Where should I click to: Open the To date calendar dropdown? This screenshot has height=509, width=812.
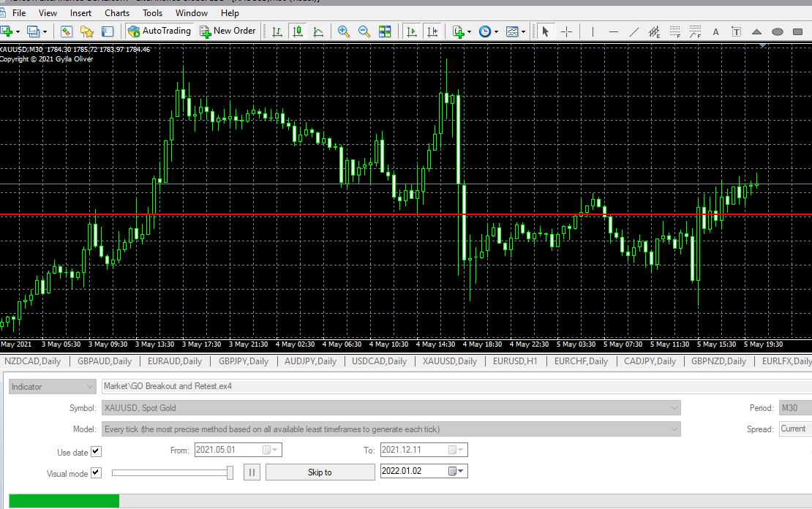(x=456, y=450)
